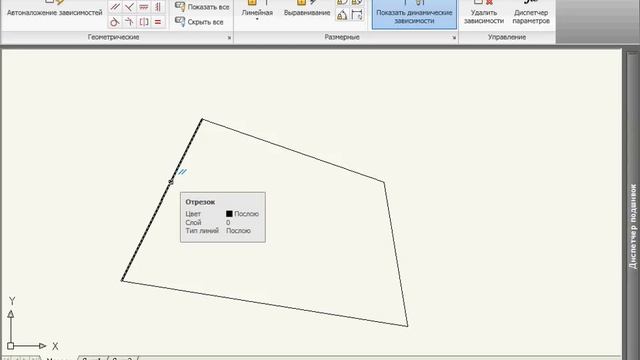Click the Тип линий Послою value
640x360 pixels.
pos(238,231)
